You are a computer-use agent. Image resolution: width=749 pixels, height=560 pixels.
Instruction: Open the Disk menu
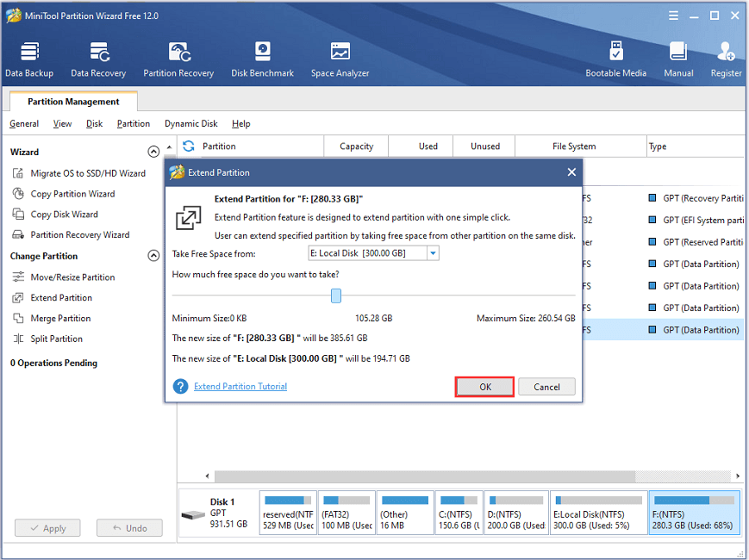tap(94, 124)
